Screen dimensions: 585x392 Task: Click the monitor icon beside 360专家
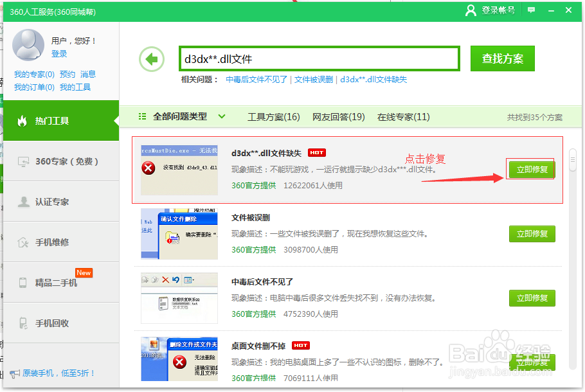(x=24, y=161)
